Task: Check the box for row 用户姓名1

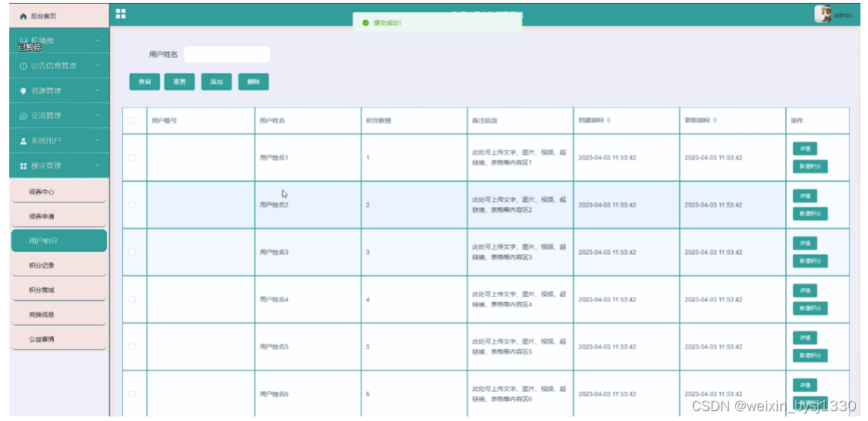Action: pos(131,158)
